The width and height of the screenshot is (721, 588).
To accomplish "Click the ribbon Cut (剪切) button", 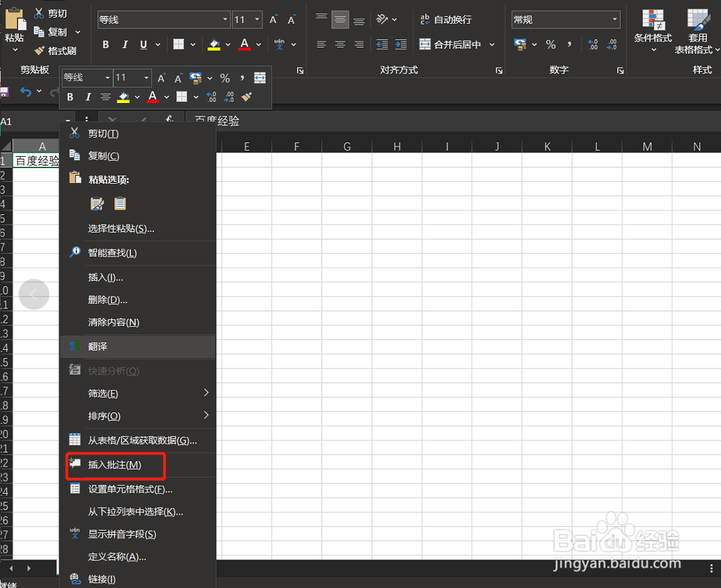I will coord(51,14).
